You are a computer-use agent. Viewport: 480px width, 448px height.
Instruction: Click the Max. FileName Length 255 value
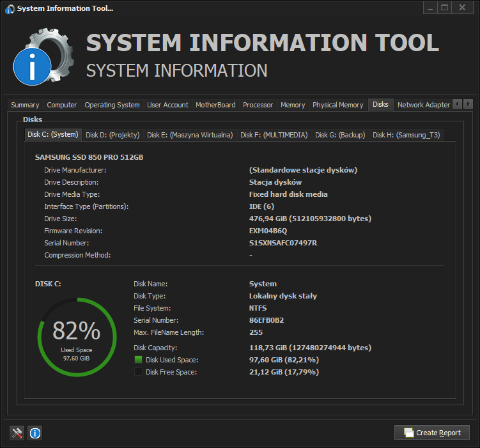click(256, 332)
